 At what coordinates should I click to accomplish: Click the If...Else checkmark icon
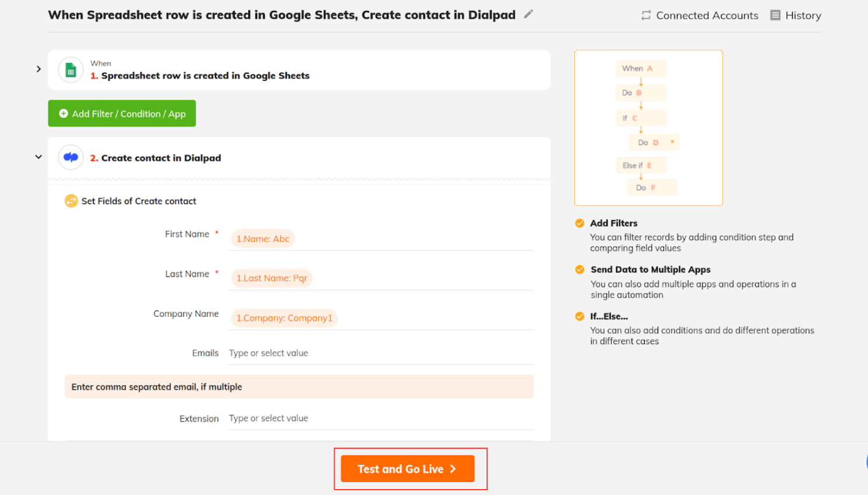point(580,316)
